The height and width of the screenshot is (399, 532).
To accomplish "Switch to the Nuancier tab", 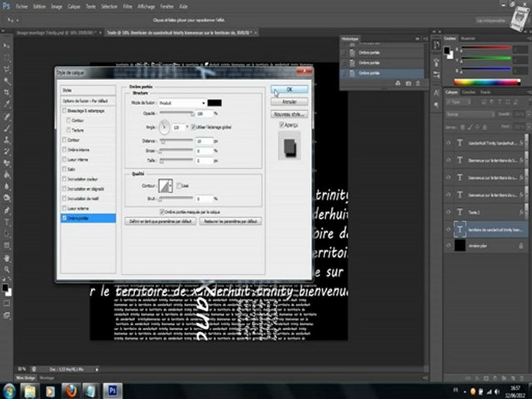I will 468,38.
